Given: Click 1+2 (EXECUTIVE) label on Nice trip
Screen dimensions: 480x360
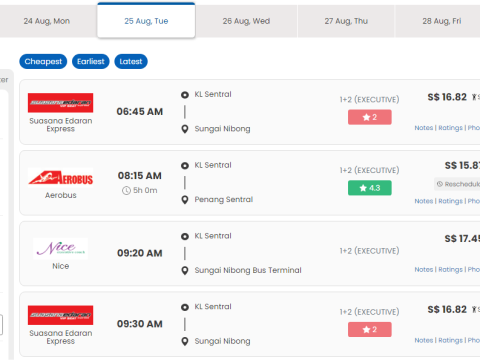Looking at the screenshot, I should (369, 251).
